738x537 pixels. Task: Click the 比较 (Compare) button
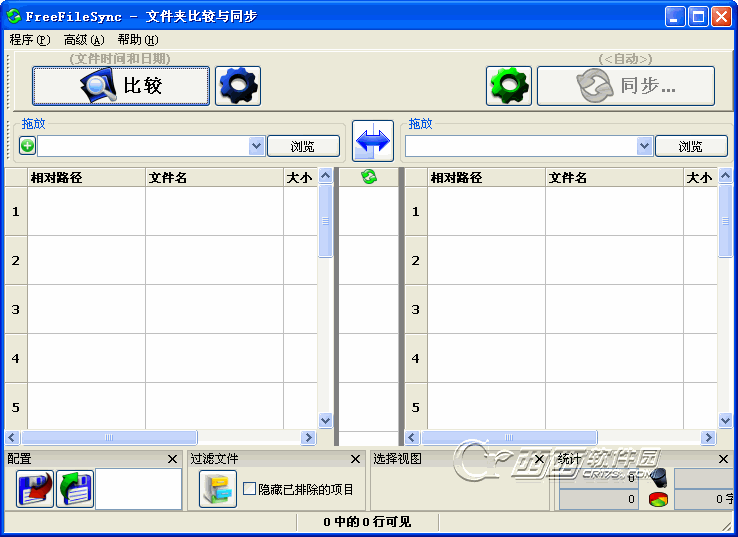(121, 86)
